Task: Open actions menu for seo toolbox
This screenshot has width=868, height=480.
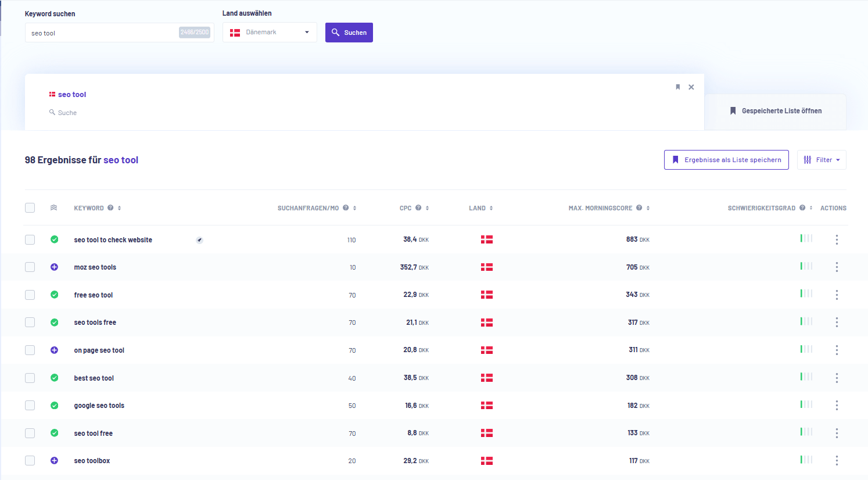Action: pos(837,460)
